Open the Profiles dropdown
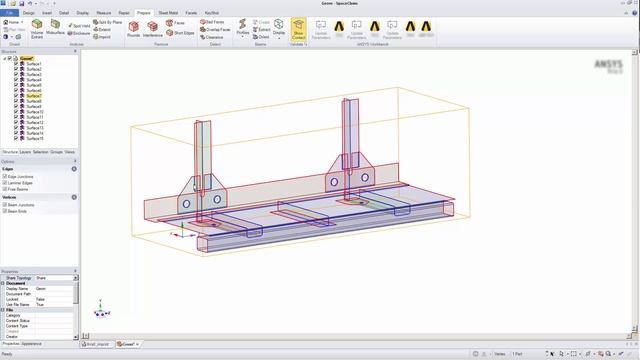Viewport: 640px width, 360px height. click(x=242, y=36)
